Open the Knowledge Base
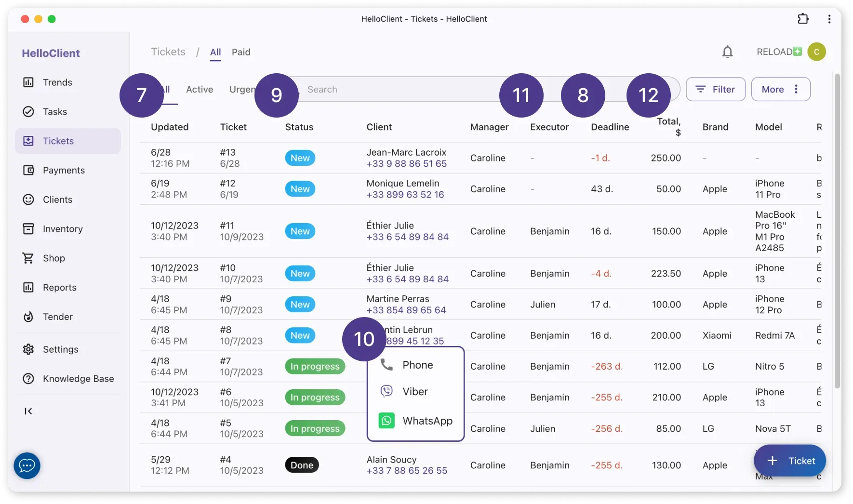853x504 pixels. pyautogui.click(x=78, y=378)
